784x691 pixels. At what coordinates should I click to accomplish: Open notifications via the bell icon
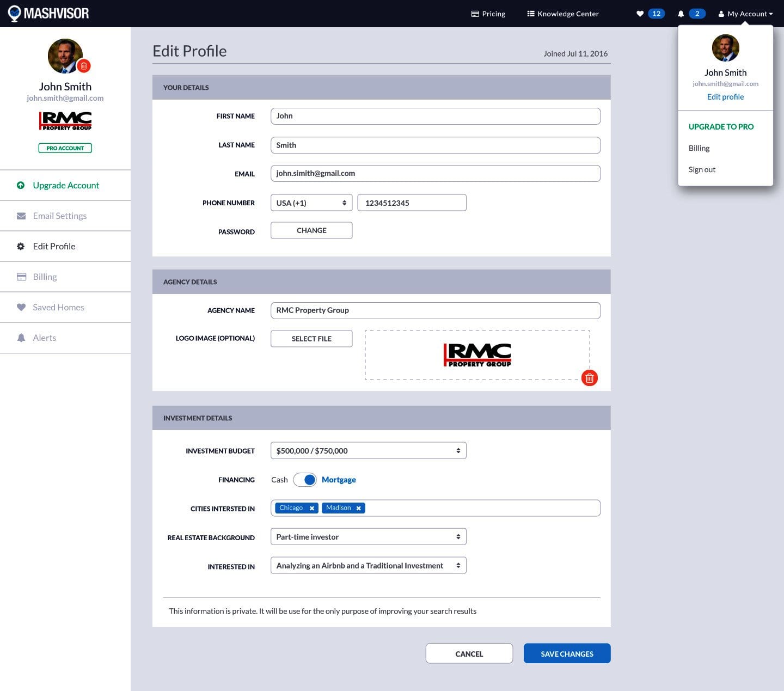tap(681, 14)
